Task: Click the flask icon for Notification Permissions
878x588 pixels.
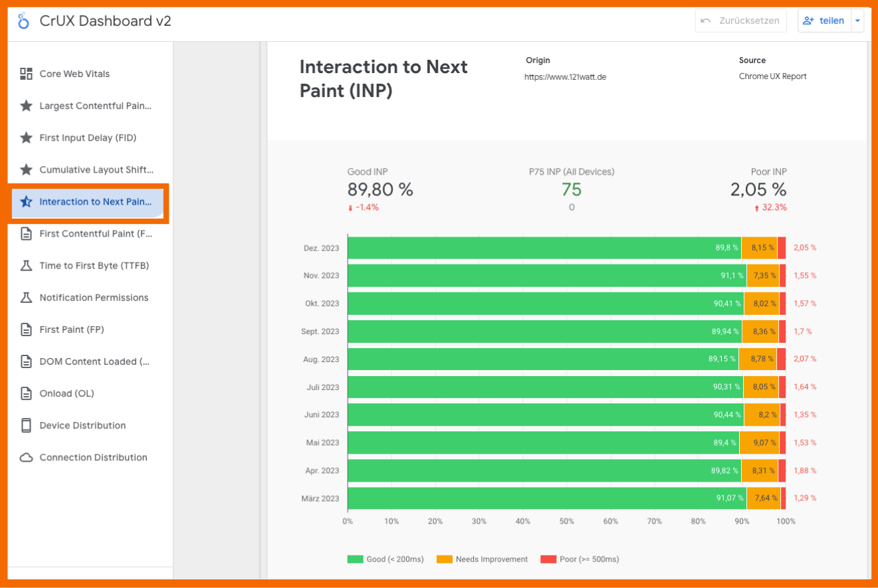Action: click(x=26, y=298)
